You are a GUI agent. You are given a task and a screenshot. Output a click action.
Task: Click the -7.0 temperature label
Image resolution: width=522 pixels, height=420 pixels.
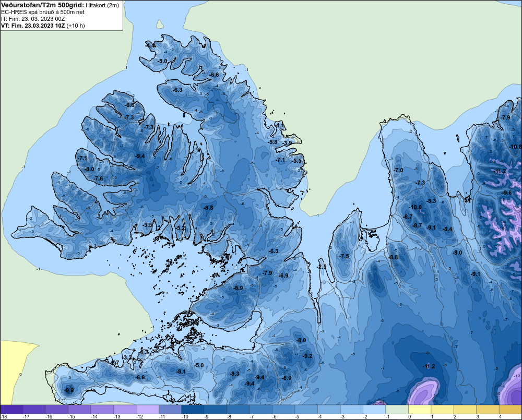pyautogui.click(x=398, y=170)
